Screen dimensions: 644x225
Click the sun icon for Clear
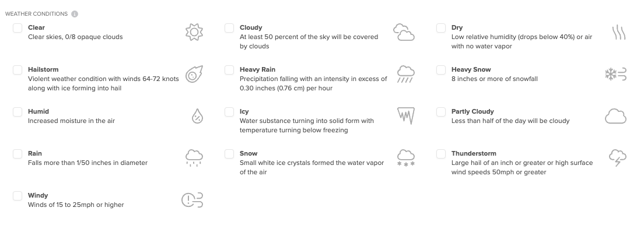[194, 32]
